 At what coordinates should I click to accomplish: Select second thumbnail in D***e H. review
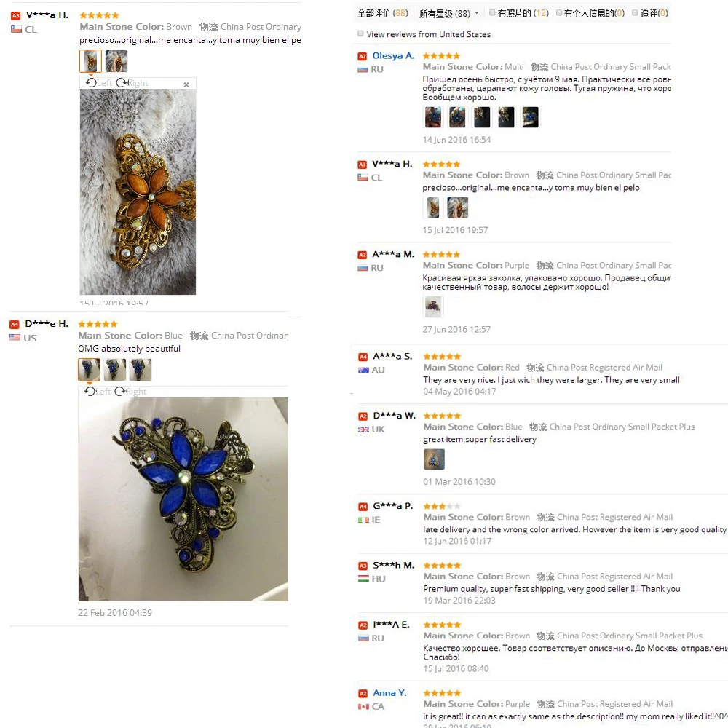tap(115, 370)
